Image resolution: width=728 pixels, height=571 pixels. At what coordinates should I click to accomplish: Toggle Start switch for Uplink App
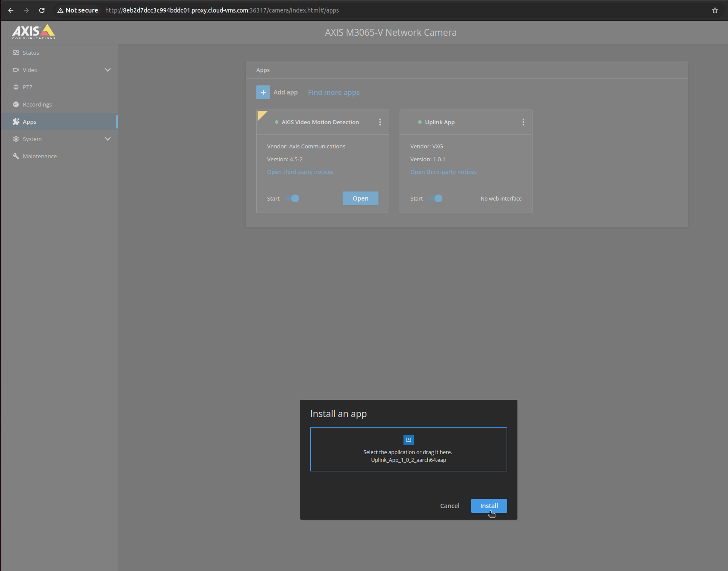tap(436, 198)
